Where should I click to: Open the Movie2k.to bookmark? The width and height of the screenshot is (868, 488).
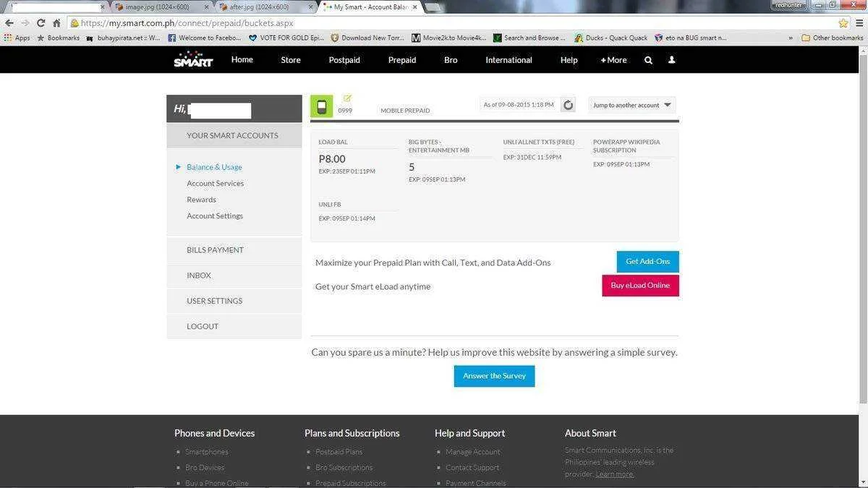coord(449,38)
